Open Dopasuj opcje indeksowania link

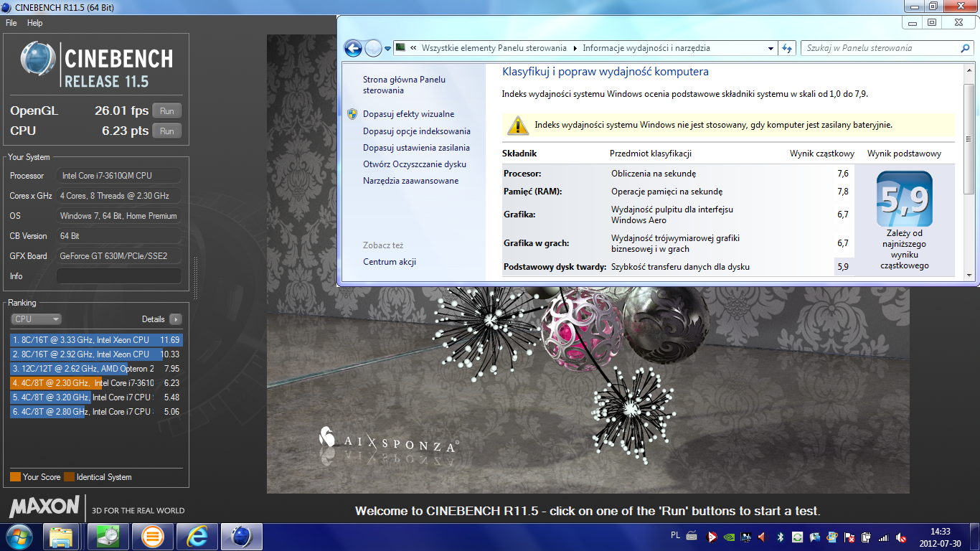click(417, 131)
